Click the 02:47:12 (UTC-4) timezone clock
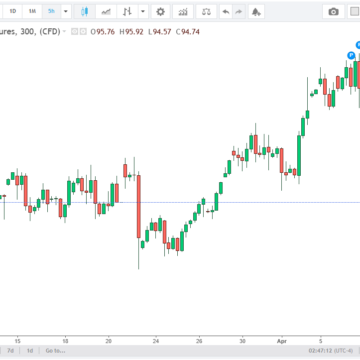Image resolution: width=360 pixels, height=360 pixels. coord(330,351)
